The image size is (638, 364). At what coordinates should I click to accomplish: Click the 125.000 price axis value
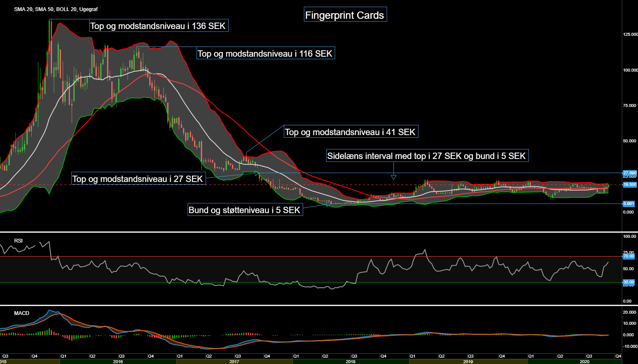630,34
